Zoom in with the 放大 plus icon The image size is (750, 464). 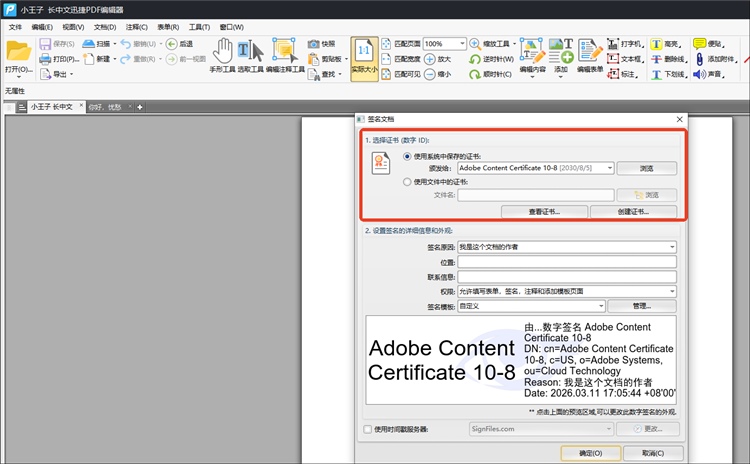click(430, 59)
